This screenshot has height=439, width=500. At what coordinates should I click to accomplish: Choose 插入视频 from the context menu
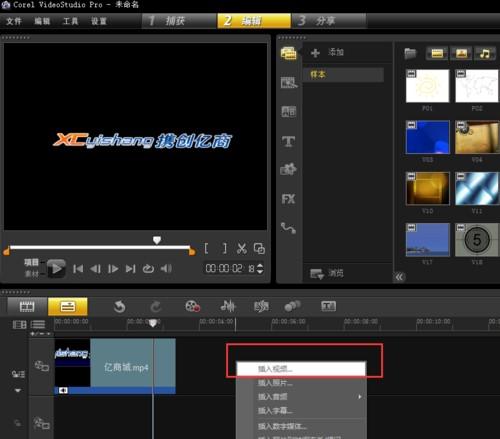[301, 369]
